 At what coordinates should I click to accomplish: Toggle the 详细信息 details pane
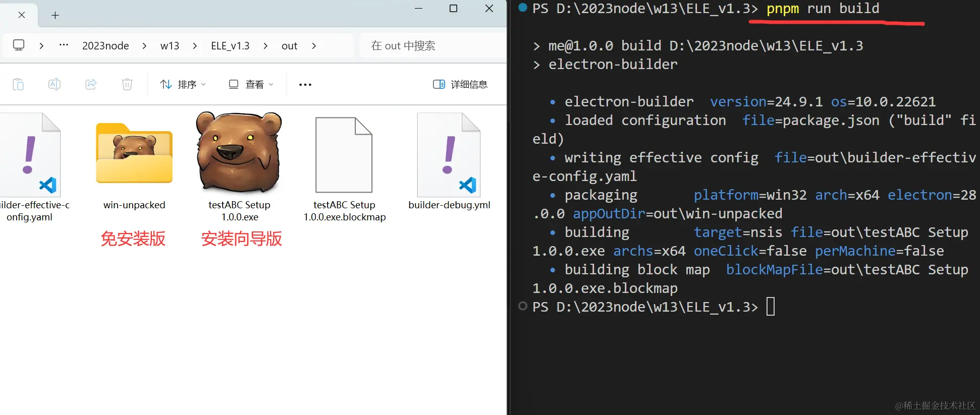point(460,84)
